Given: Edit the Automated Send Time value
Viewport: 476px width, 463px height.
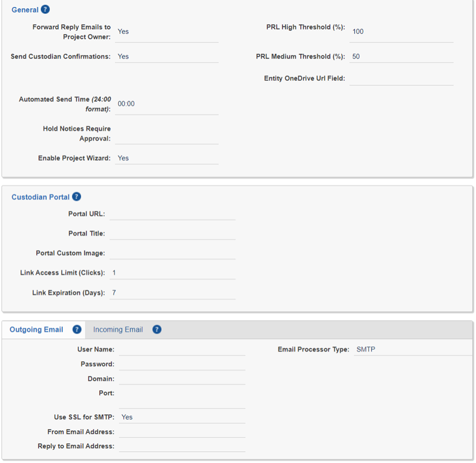Looking at the screenshot, I should pyautogui.click(x=166, y=104).
